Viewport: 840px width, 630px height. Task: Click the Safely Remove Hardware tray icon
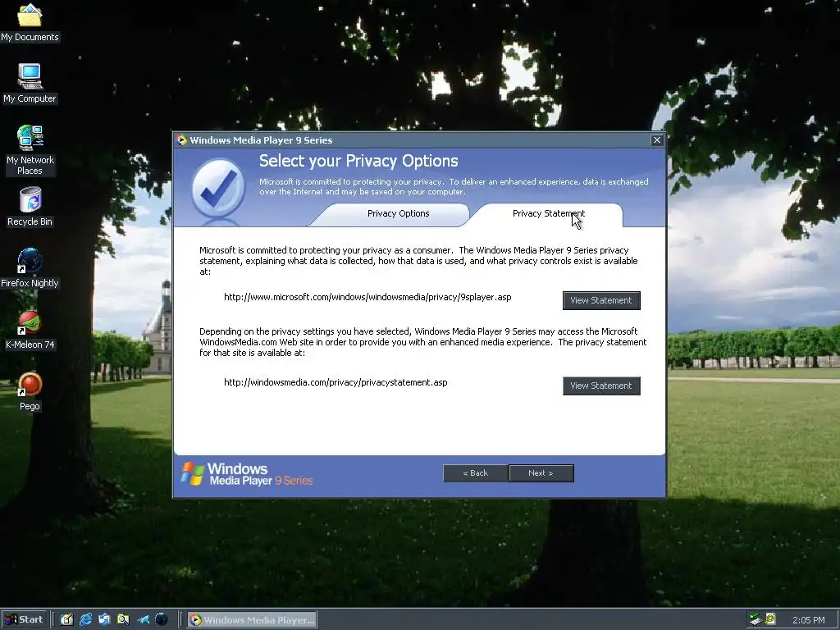[x=756, y=619]
